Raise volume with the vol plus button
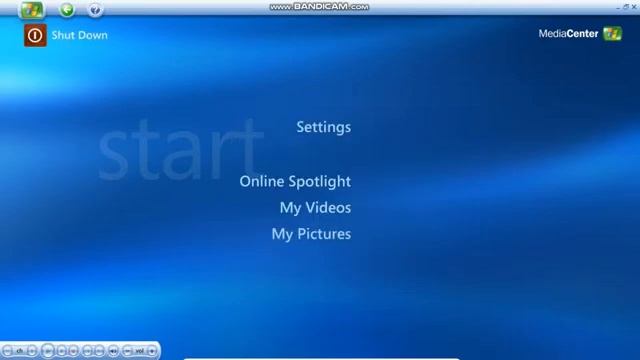Viewport: 640px width, 360px height. 152,351
